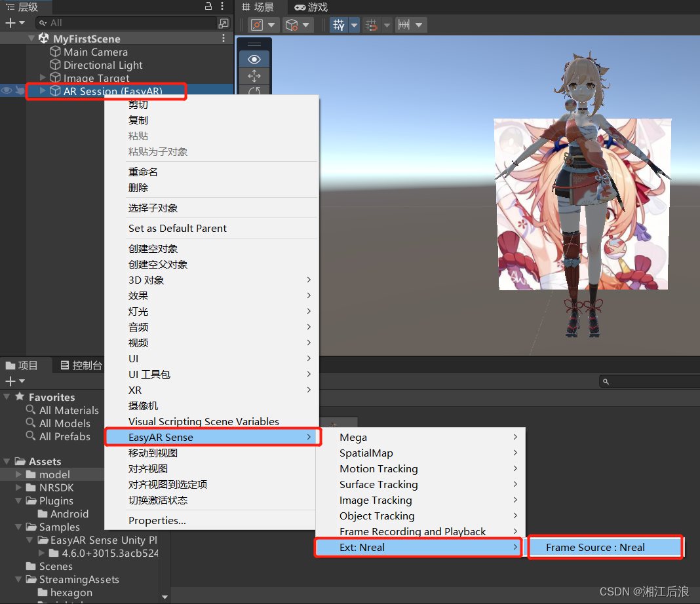Select the Move tool in scene overlay
Screen dimensions: 700x604
[x=254, y=76]
